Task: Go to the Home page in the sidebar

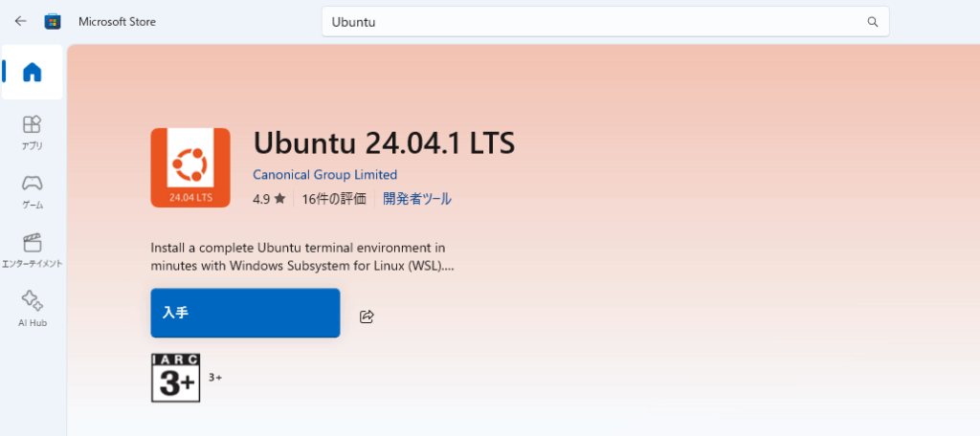Action: click(33, 72)
